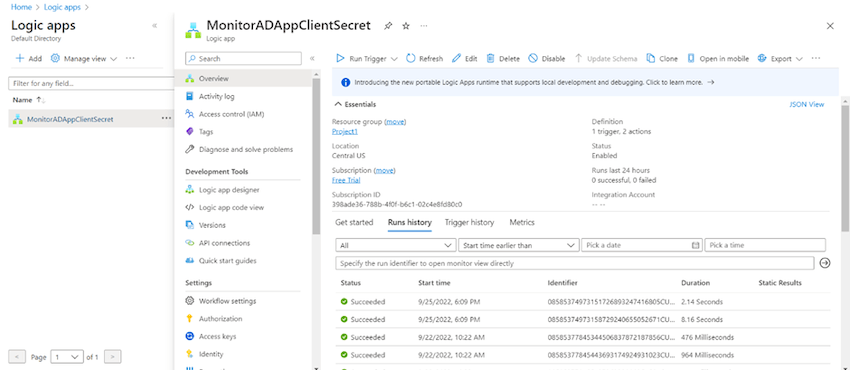Disable the logic app
Viewport: 850px width, 370px height.
pyautogui.click(x=546, y=59)
